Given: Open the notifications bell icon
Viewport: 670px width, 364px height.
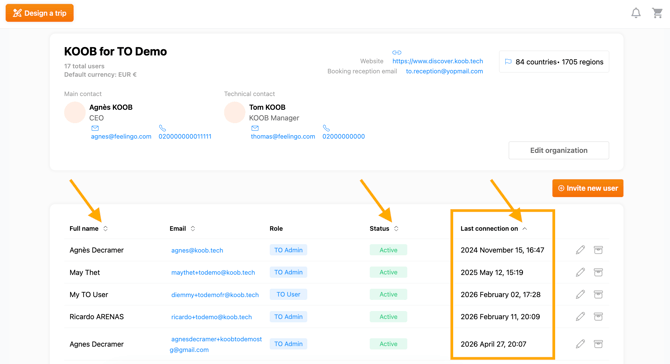Looking at the screenshot, I should [636, 13].
